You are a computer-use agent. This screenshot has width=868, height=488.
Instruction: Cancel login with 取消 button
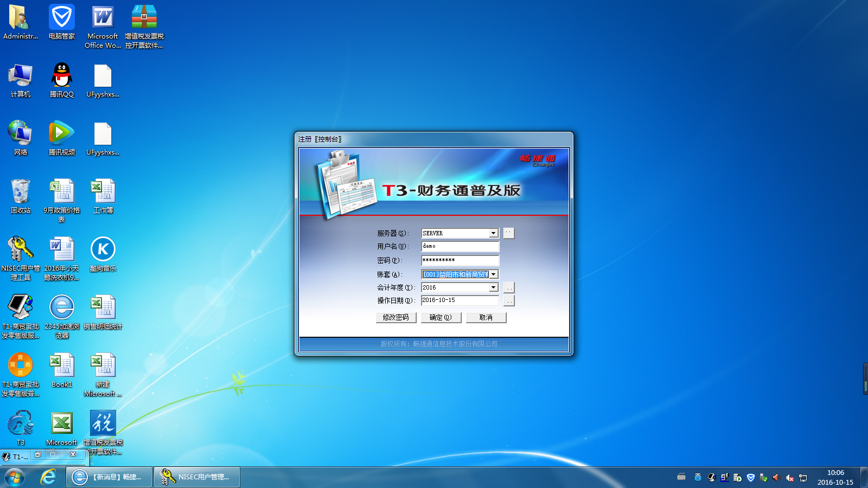(x=486, y=317)
